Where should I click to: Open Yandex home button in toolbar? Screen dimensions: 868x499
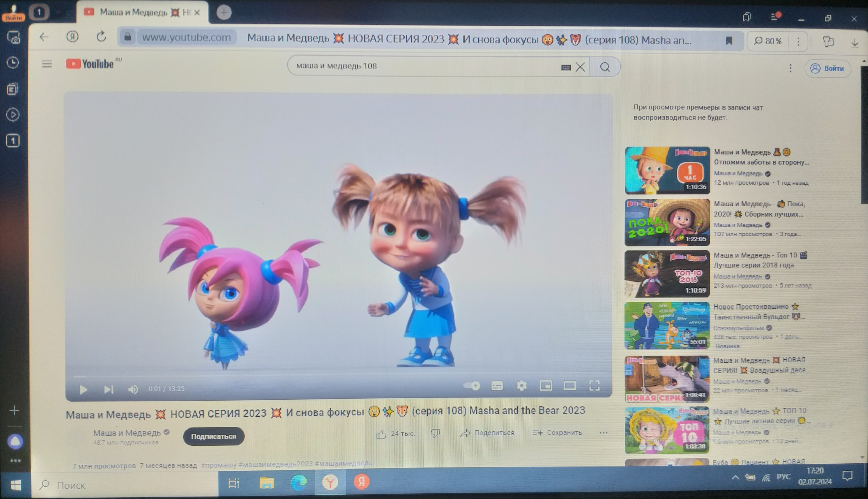point(72,36)
